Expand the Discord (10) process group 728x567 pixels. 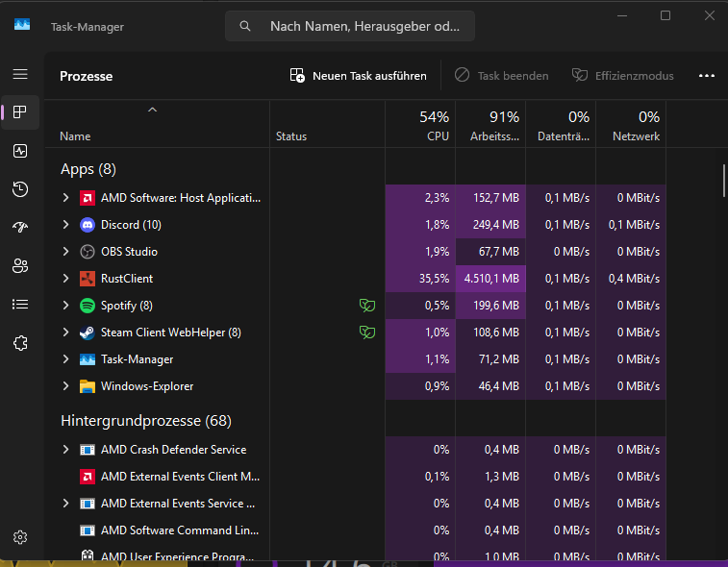(x=65, y=225)
